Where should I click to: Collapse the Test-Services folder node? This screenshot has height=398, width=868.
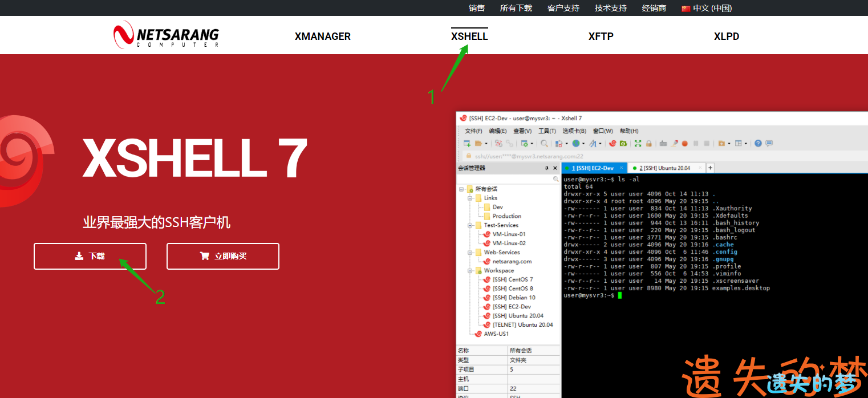pyautogui.click(x=470, y=225)
